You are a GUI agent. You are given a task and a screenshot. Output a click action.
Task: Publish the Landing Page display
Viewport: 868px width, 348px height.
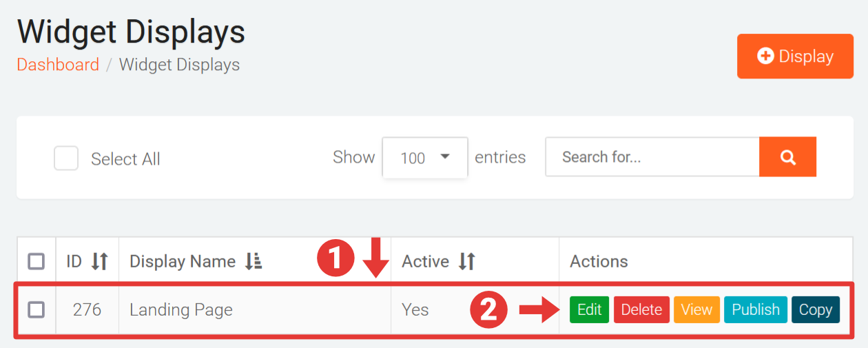(x=755, y=309)
